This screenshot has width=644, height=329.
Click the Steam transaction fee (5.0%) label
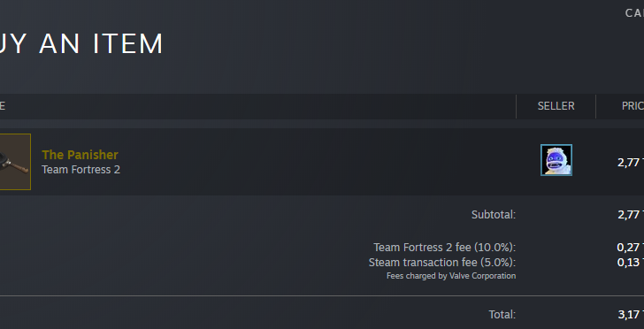pos(442,263)
